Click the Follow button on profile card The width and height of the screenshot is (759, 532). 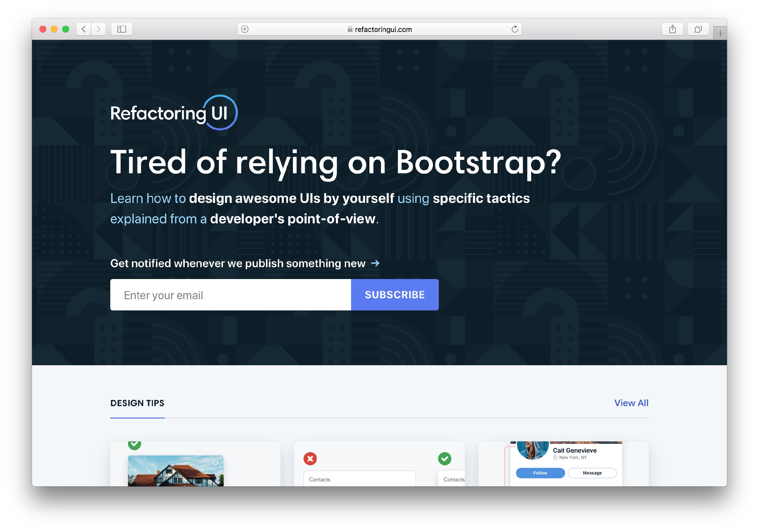click(x=540, y=473)
